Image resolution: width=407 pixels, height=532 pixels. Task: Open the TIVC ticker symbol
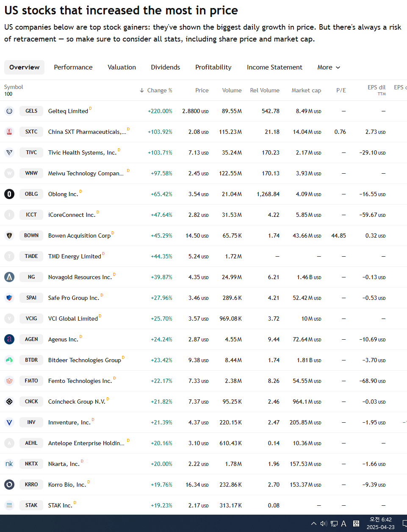31,152
